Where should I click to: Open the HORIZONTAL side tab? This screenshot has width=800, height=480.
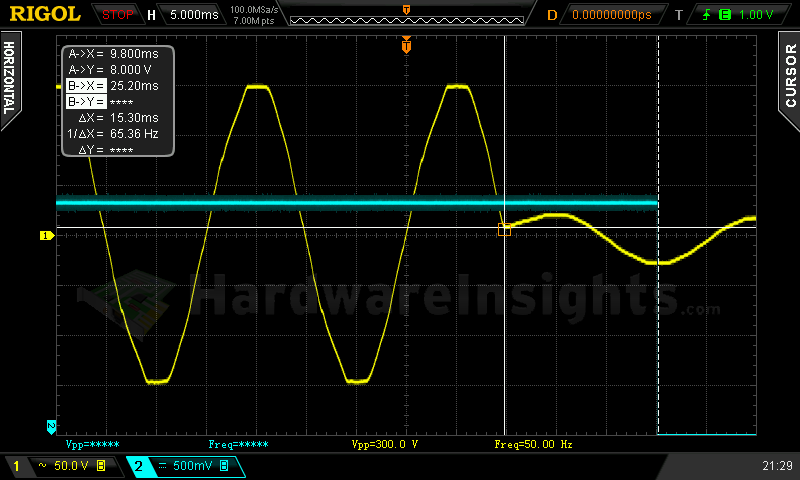[9, 76]
